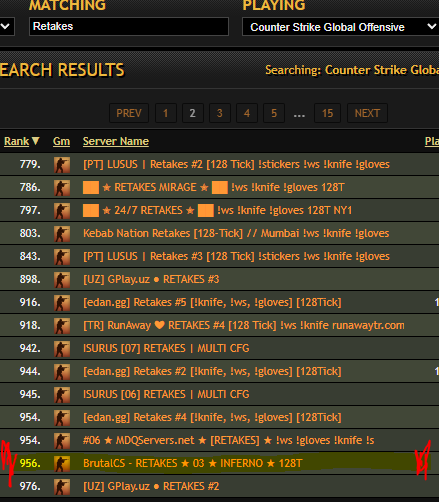439x502 pixels.
Task: Jump to results page 3
Action: pyautogui.click(x=220, y=113)
